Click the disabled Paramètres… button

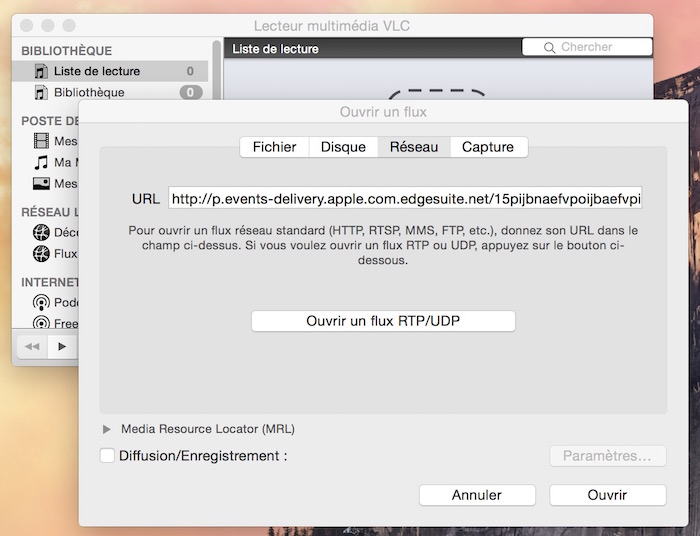coord(608,456)
